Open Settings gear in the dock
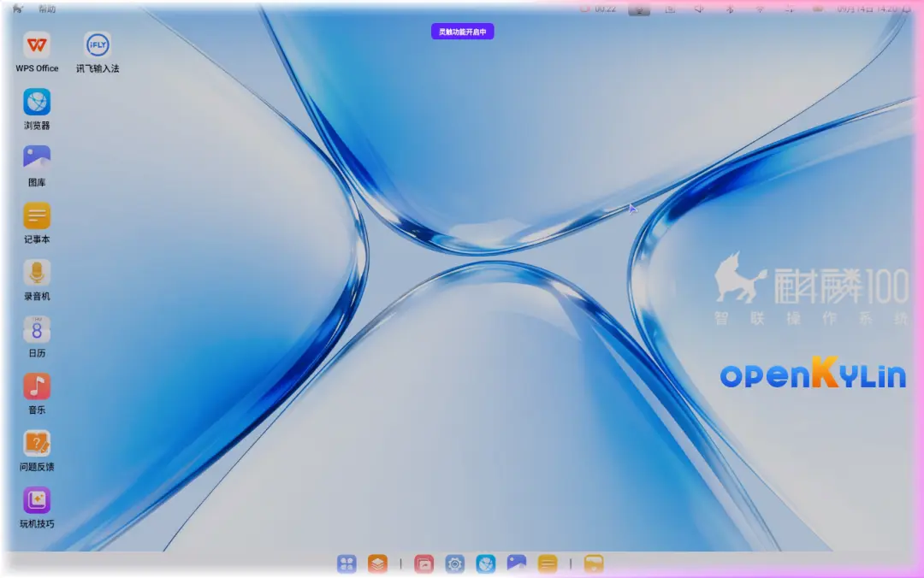The width and height of the screenshot is (924, 578). click(455, 563)
